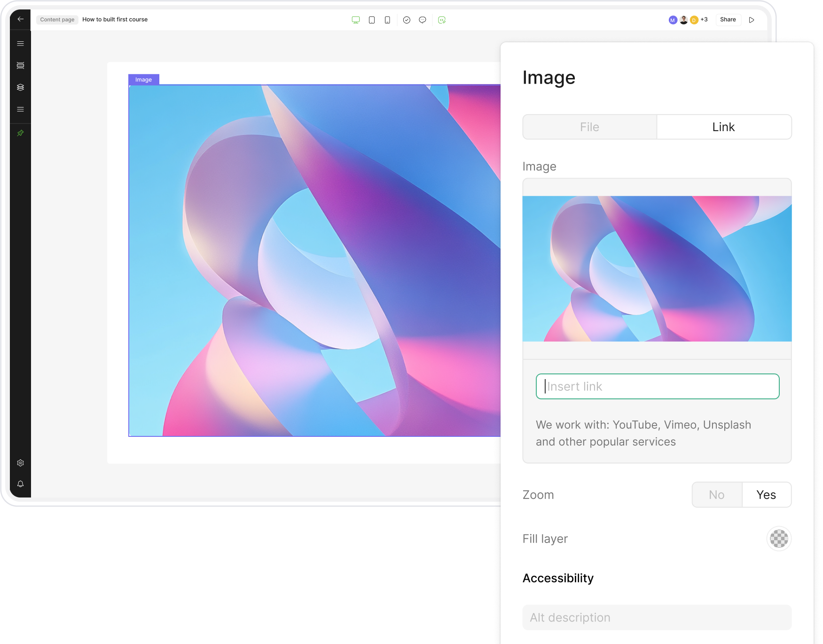The height and width of the screenshot is (644, 823).
Task: Open comments speech bubble icon
Action: 423,20
